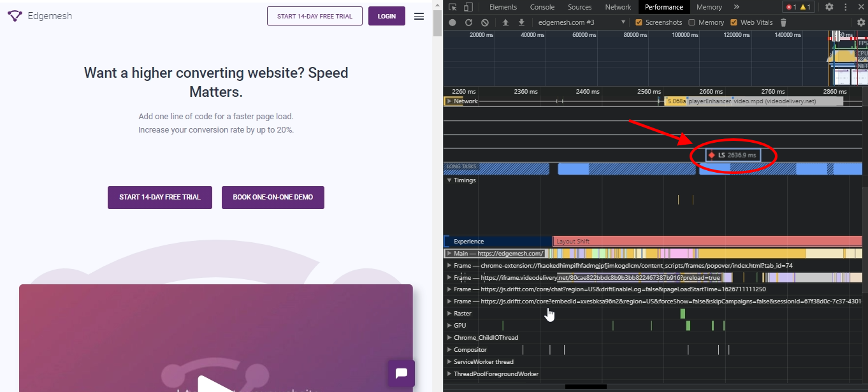Image resolution: width=868 pixels, height=392 pixels.
Task: Open the DevTools three-dot menu
Action: point(845,7)
